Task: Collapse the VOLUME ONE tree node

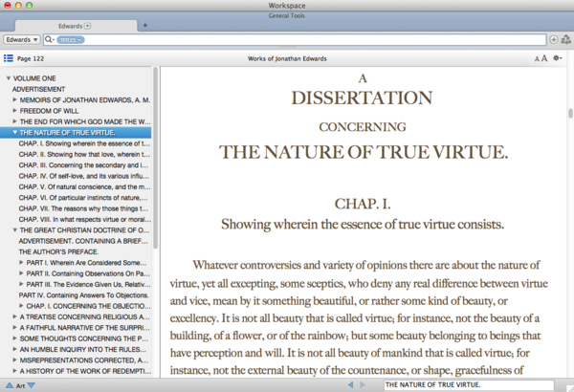Action: coord(8,78)
